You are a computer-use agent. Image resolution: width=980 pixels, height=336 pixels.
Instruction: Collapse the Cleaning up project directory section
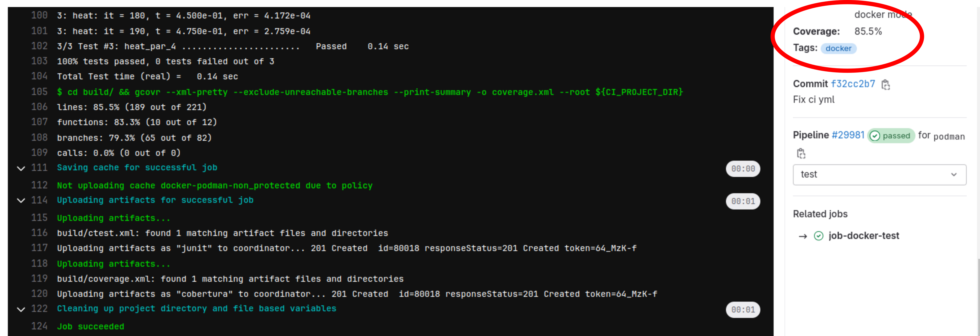pos(21,309)
